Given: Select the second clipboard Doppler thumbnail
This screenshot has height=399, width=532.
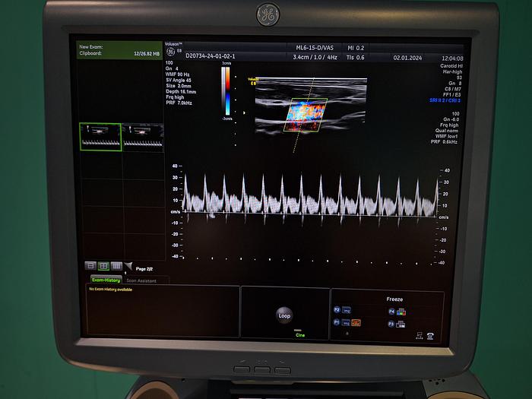Looking at the screenshot, I should coord(143,138).
